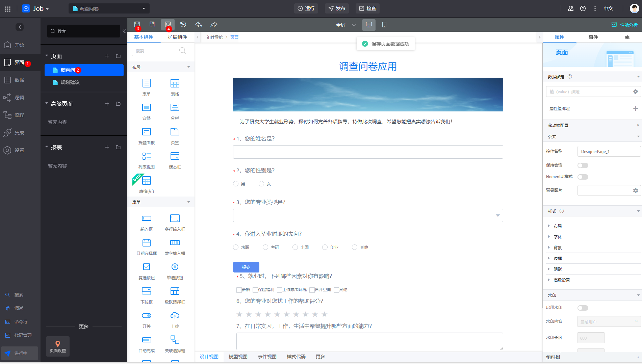Open the history restore icon
This screenshot has width=642, height=364.
coord(183,24)
